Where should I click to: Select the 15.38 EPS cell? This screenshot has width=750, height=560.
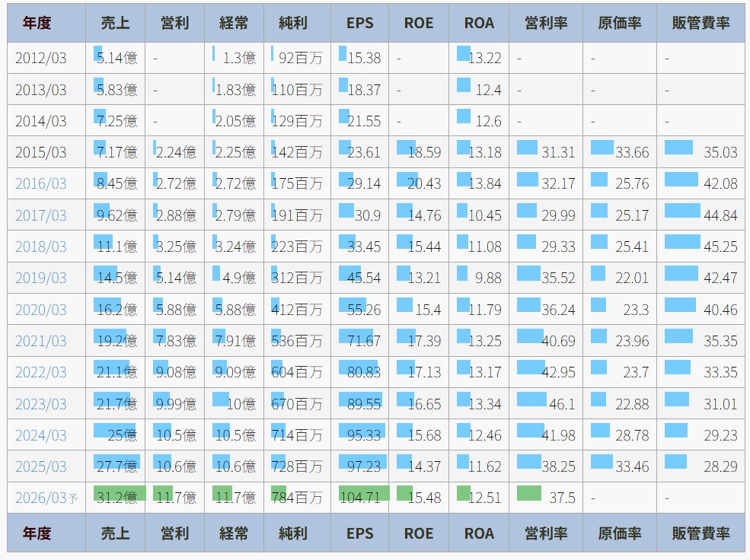359,58
